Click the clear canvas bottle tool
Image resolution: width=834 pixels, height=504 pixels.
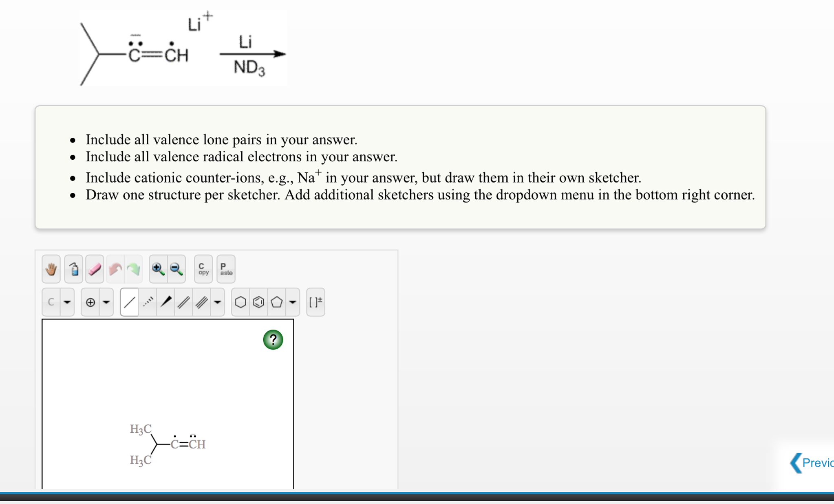(x=74, y=269)
